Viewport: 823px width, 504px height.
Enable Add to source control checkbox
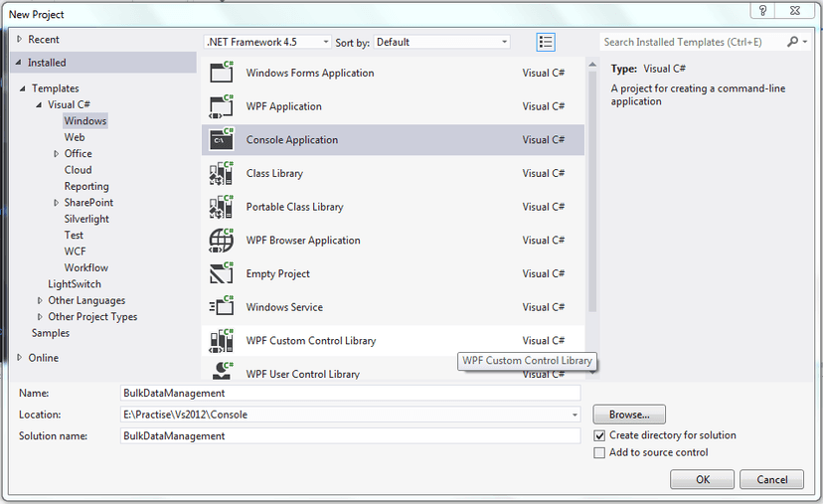(599, 452)
